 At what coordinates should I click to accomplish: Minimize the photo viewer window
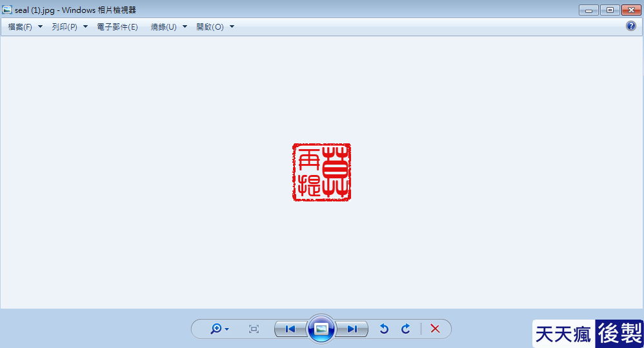click(x=589, y=10)
